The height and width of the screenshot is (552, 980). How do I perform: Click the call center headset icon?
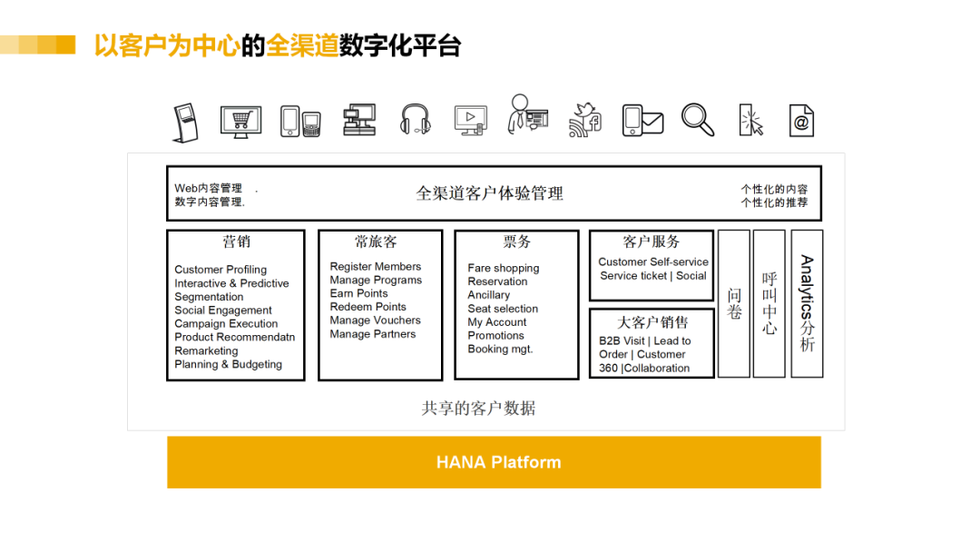pyautogui.click(x=415, y=120)
